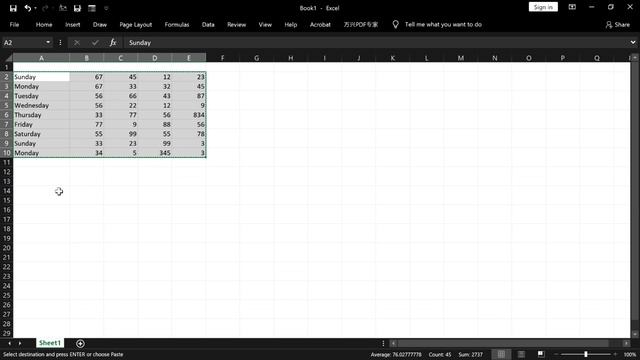Cancel the formula bar entry (X icon)
640x360 pixels.
[76, 42]
